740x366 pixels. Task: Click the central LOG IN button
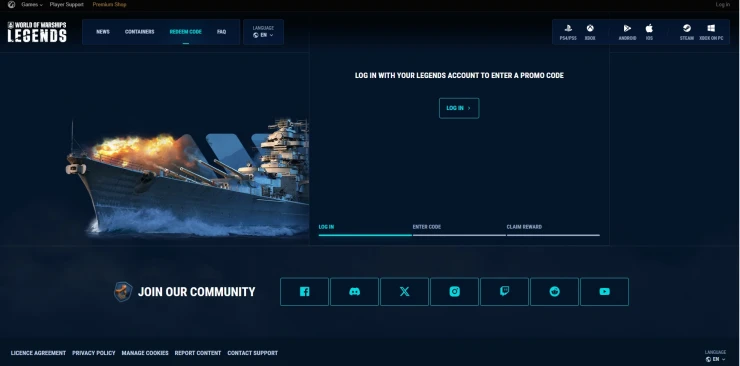point(459,108)
